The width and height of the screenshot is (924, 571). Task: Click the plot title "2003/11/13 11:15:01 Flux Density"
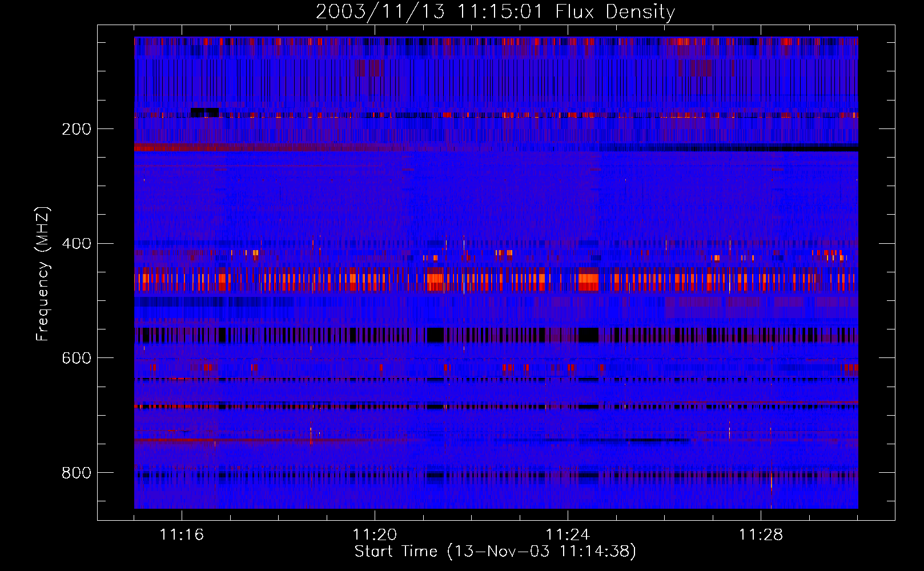pos(496,11)
